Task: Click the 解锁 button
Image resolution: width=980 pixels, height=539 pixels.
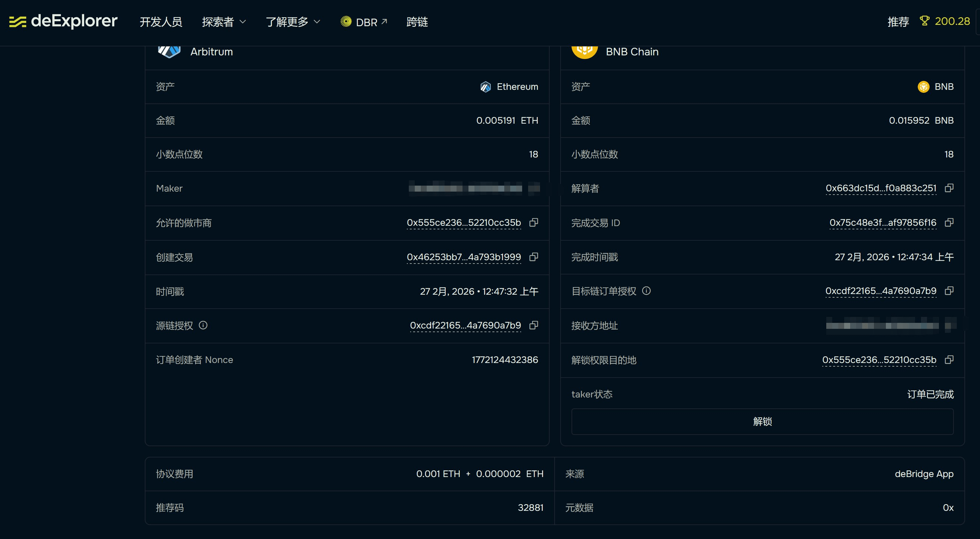Action: coord(762,422)
